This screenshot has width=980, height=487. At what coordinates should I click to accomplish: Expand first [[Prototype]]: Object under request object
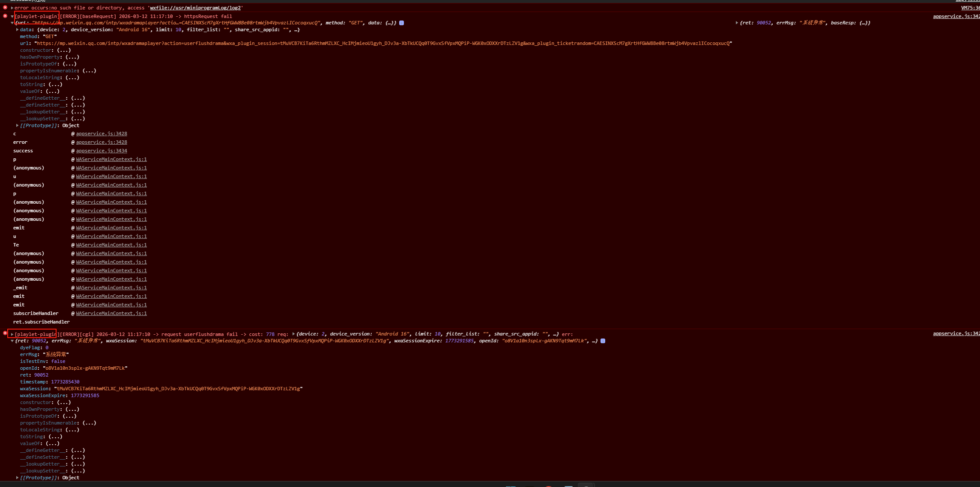click(17, 126)
